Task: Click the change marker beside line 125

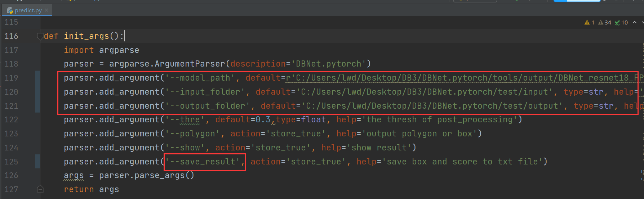Action: (x=37, y=162)
